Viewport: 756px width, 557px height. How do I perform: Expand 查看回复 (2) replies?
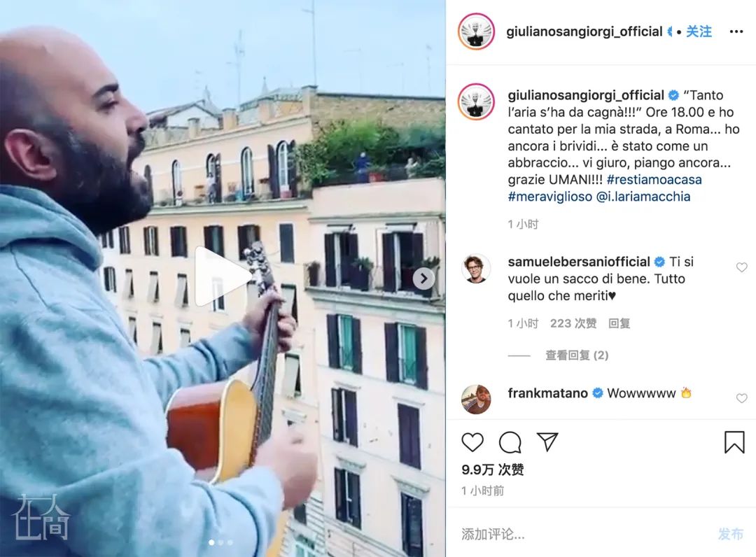click(577, 355)
